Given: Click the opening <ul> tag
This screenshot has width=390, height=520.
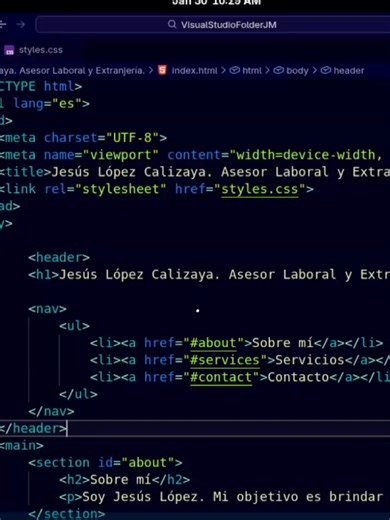Looking at the screenshot, I should click(x=74, y=326).
